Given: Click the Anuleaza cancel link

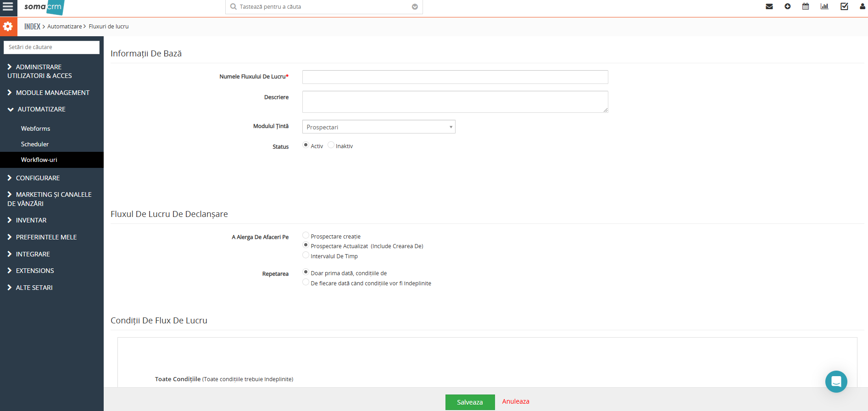Looking at the screenshot, I should tap(516, 401).
